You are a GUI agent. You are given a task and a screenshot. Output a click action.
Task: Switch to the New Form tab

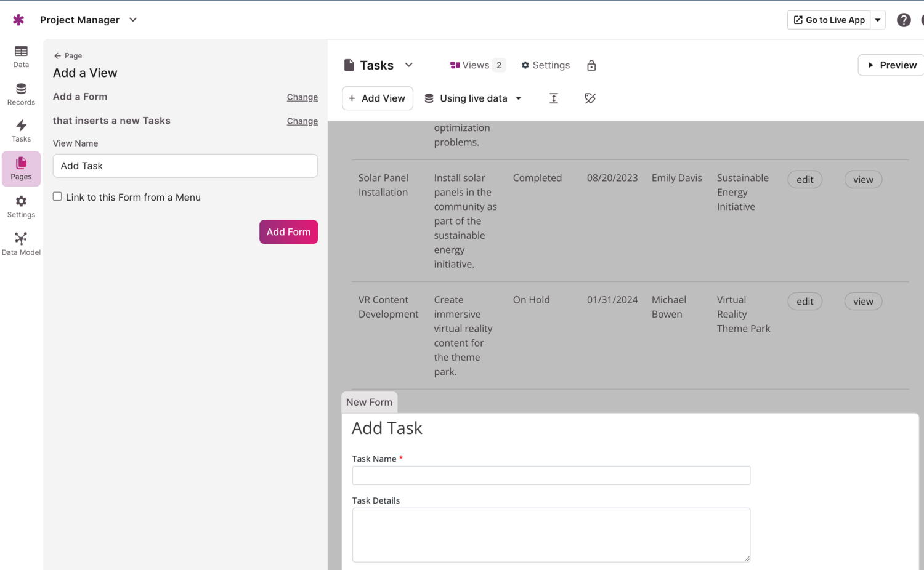(369, 402)
